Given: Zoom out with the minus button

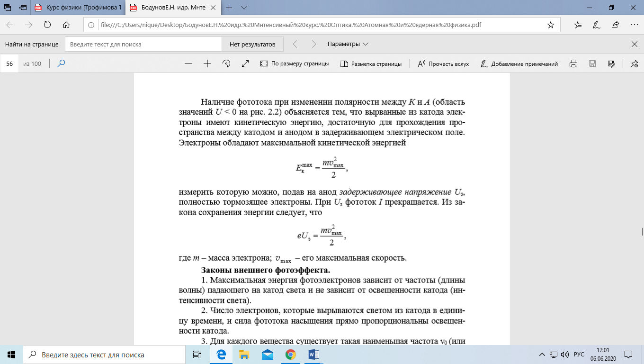Looking at the screenshot, I should (188, 64).
